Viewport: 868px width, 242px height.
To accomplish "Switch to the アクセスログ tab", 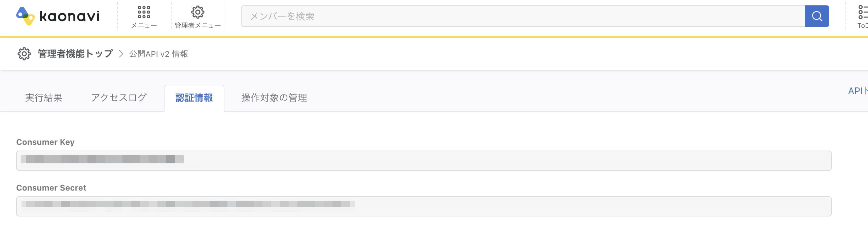I will [x=119, y=97].
